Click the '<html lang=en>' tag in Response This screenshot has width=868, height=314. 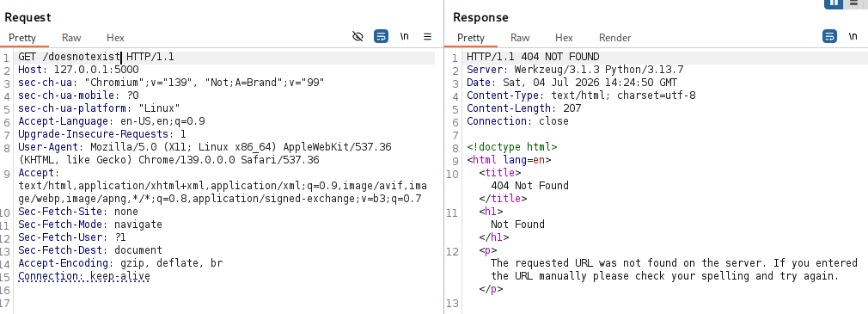(x=509, y=160)
